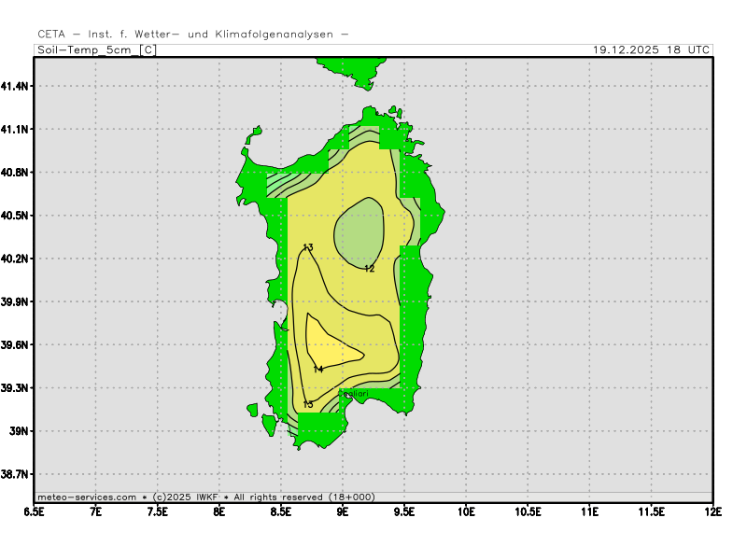This screenshot has width=747, height=560.
Task: Select the lower 13 contour label near the south coast
Action: 308,404
